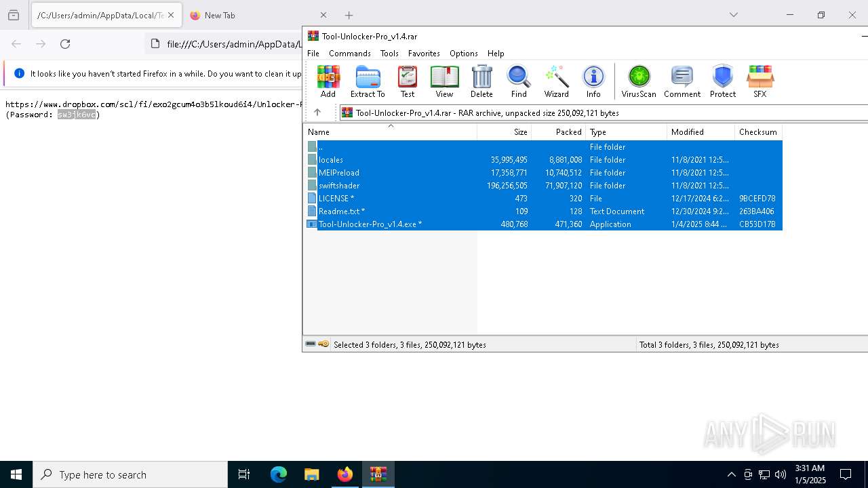Select the LICENSE file
This screenshot has height=488, width=868.
point(543,199)
